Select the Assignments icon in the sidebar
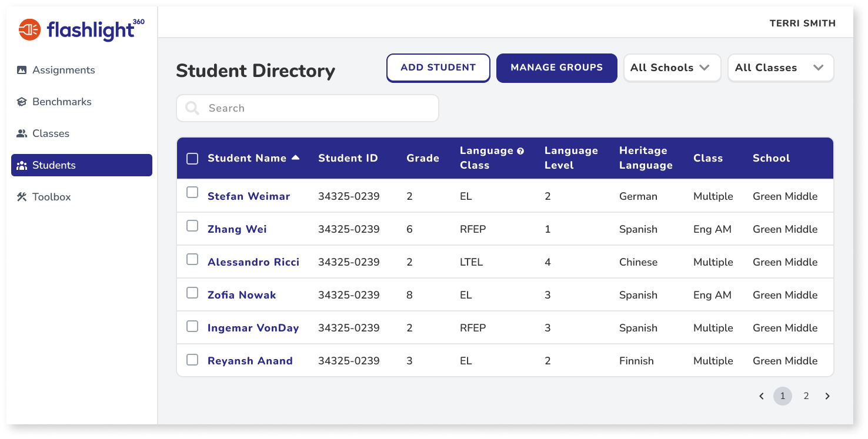Image resolution: width=868 pixels, height=439 pixels. point(22,69)
